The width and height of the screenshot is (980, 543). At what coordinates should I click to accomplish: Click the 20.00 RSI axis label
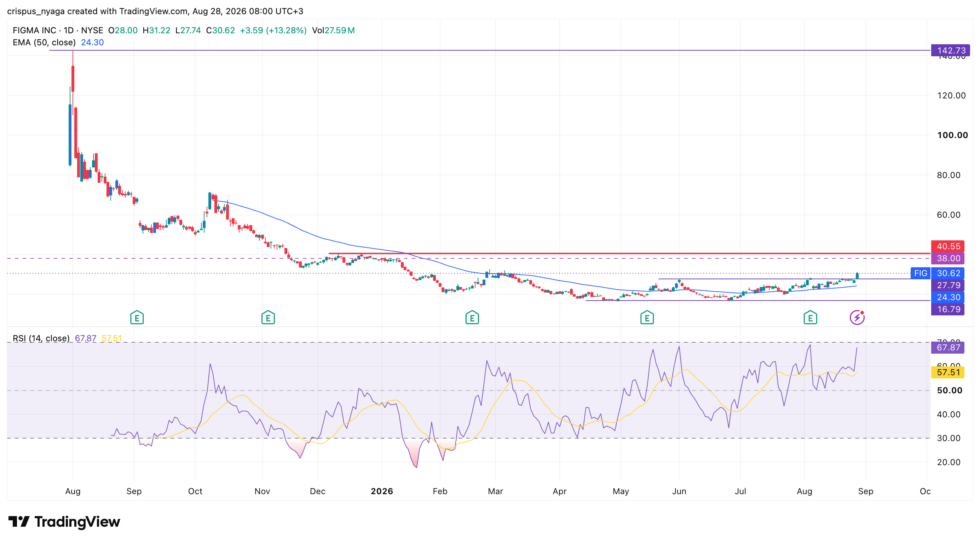click(x=949, y=462)
